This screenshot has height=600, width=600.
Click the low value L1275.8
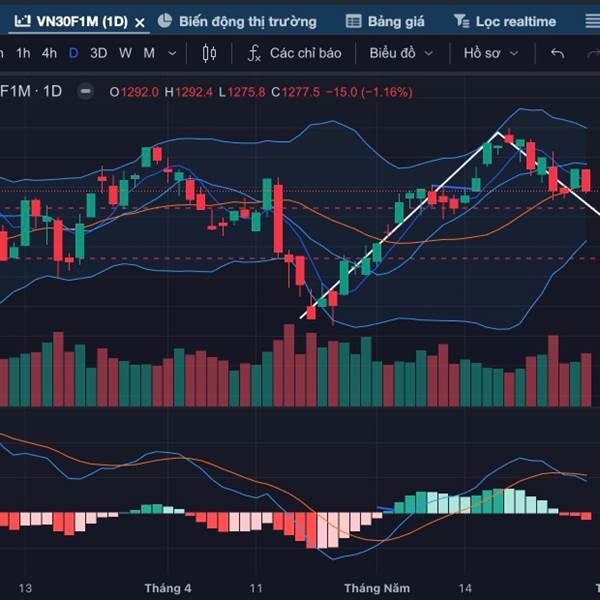point(242,92)
